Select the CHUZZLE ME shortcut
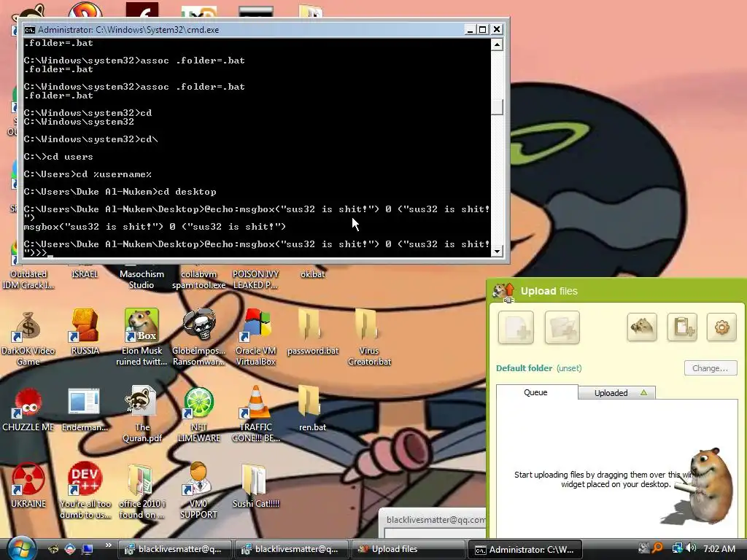Screen dimensions: 747x560 (28, 408)
